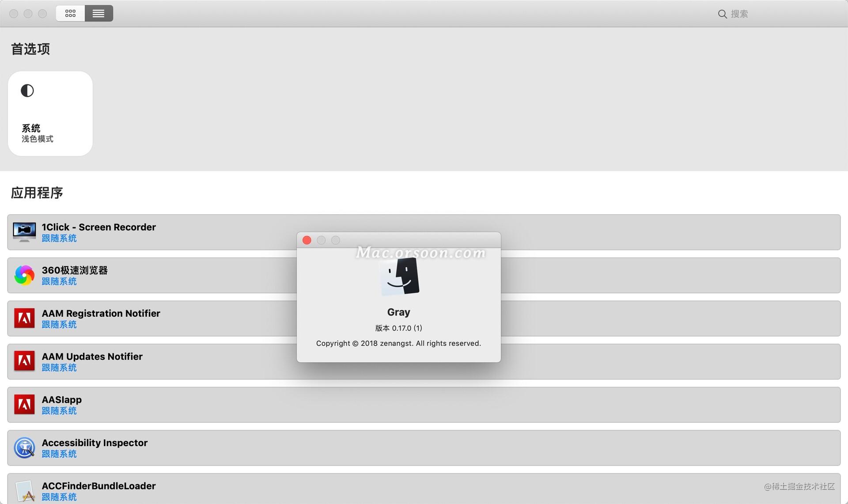Image resolution: width=848 pixels, height=504 pixels.
Task: Select AAM Registration Notifier row
Action: (424, 318)
